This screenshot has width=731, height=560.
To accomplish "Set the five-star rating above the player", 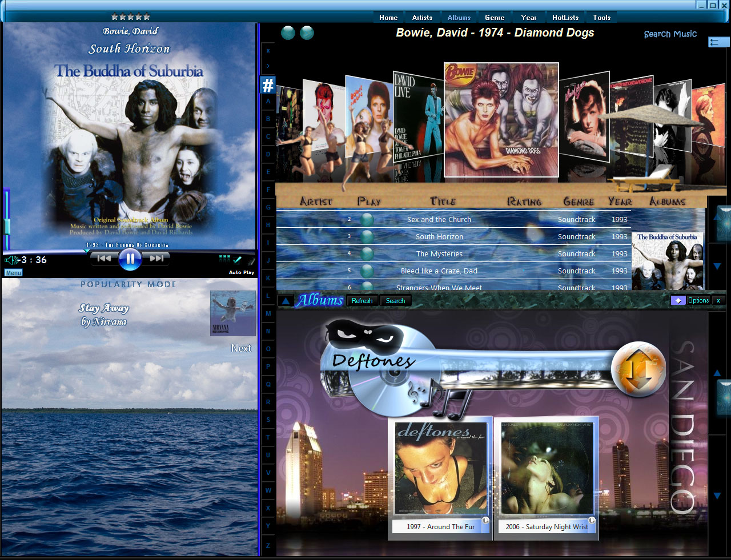I will pos(131,17).
